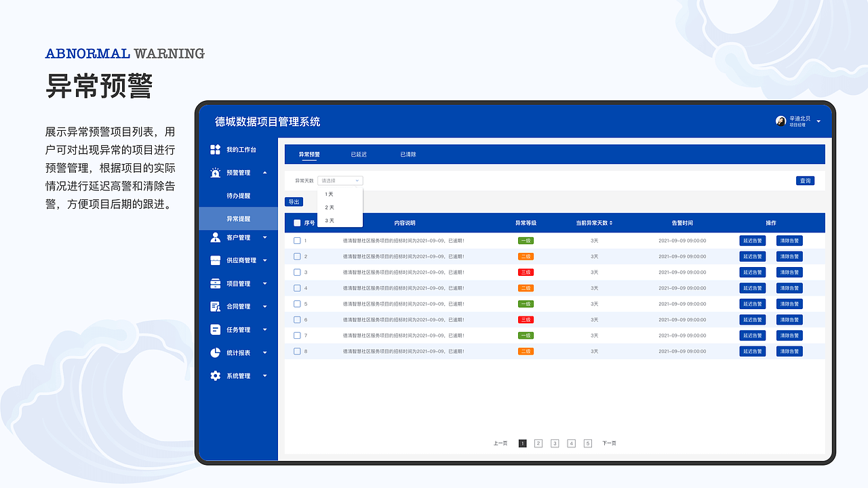Expand the 合同管理 menu arrow

pyautogui.click(x=265, y=306)
